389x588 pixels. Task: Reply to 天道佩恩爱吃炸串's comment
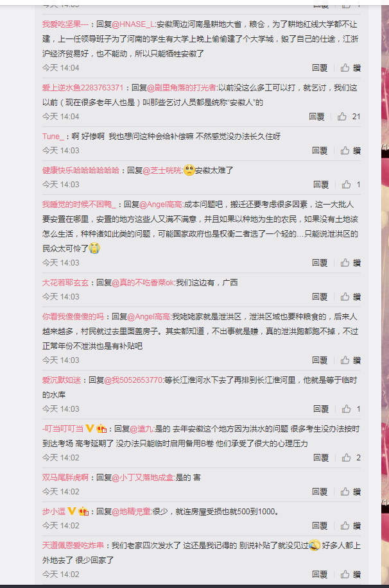point(320,574)
